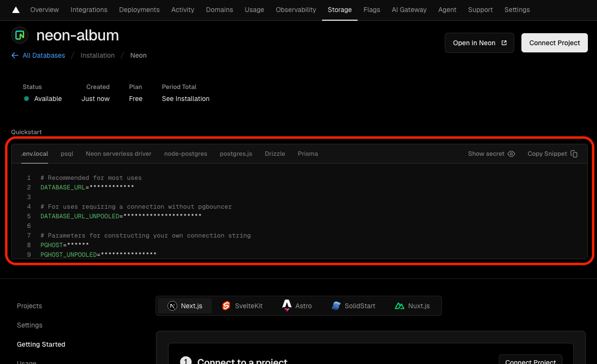597x364 pixels.
Task: Click the Connect Project button
Action: tap(554, 43)
